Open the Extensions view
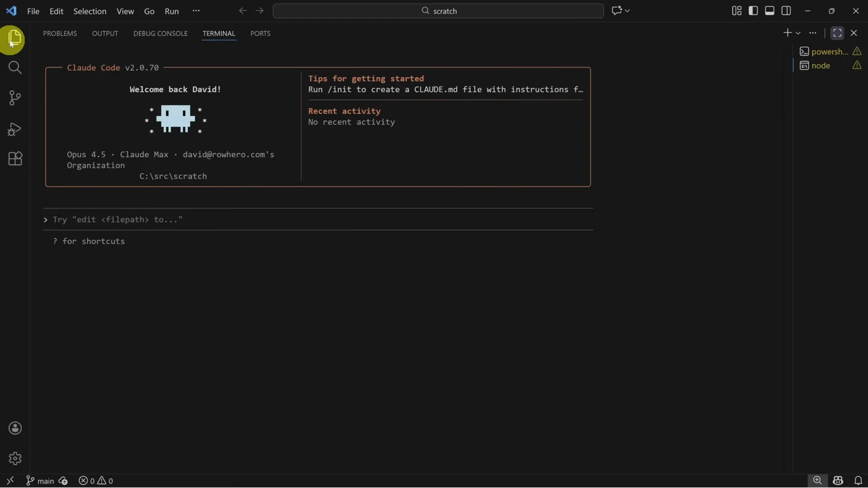This screenshot has height=488, width=868. point(15,158)
